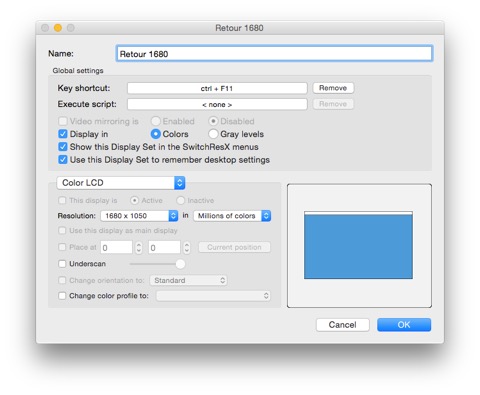Image resolution: width=480 pixels, height=395 pixels.
Task: Select the Inactive radio button
Action: click(x=180, y=200)
